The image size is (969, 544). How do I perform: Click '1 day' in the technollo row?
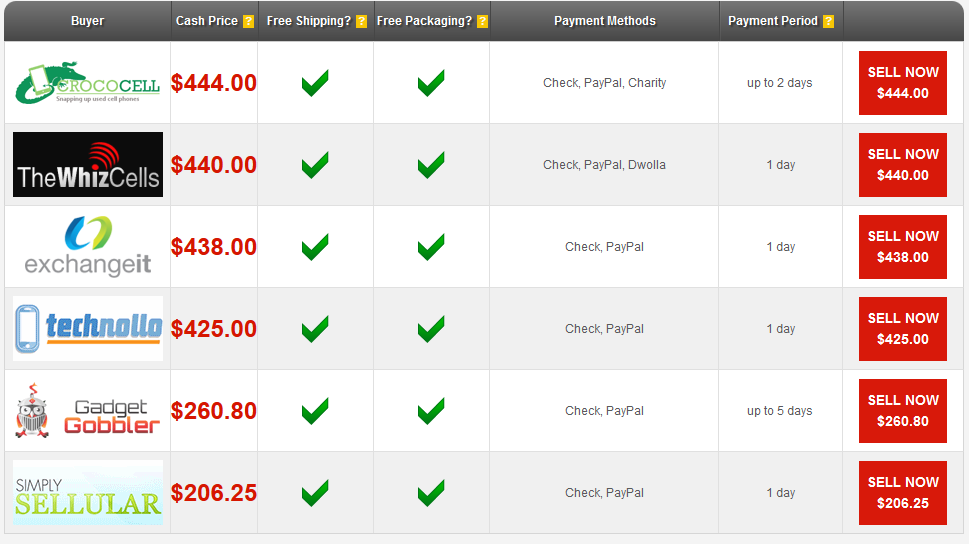coord(781,329)
